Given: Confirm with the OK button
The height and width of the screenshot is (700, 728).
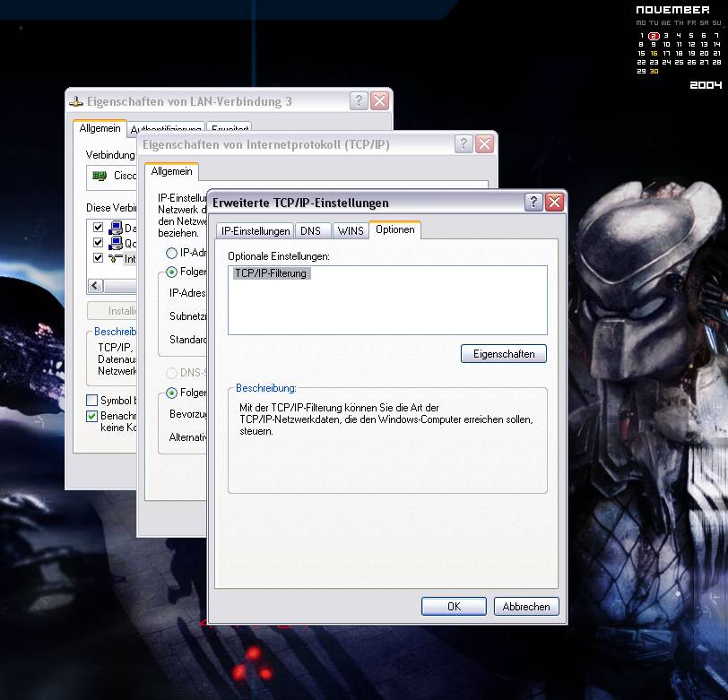Looking at the screenshot, I should [x=454, y=606].
